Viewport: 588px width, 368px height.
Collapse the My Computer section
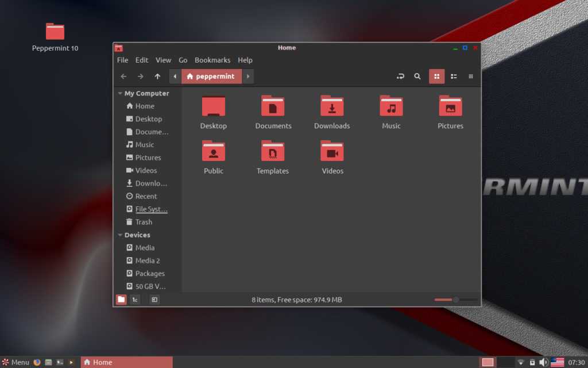(x=120, y=93)
